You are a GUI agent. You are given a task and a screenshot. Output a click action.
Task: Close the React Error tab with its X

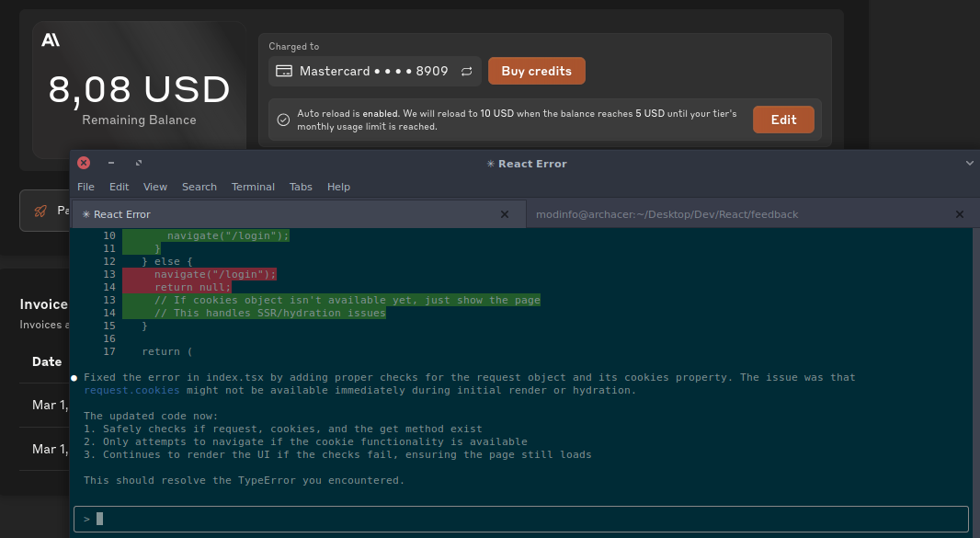(504, 214)
